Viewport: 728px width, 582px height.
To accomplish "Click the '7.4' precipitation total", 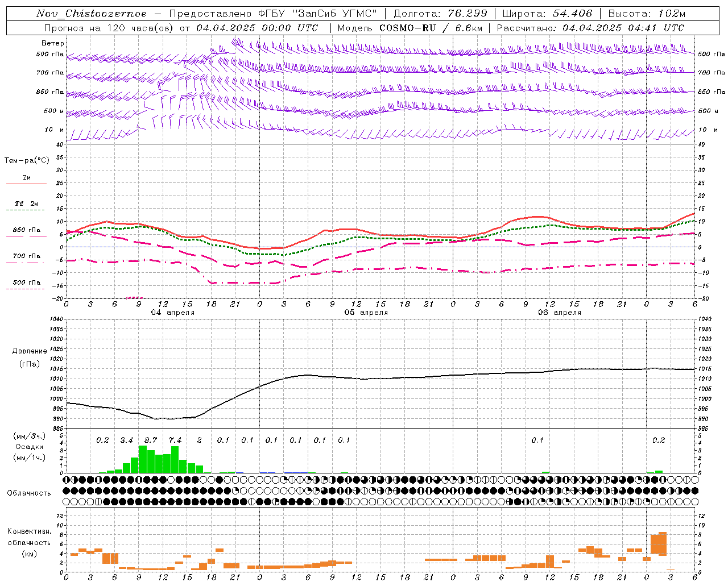I will pos(175,440).
